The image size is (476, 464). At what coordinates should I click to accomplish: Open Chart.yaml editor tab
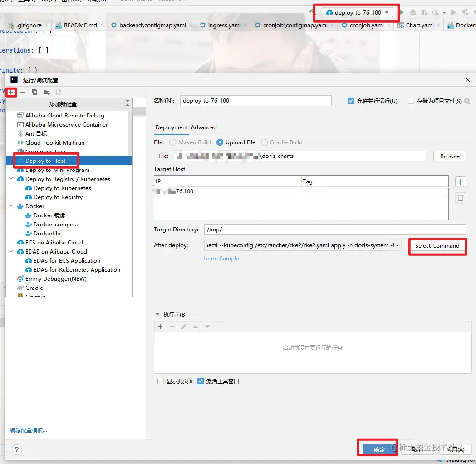(x=420, y=25)
